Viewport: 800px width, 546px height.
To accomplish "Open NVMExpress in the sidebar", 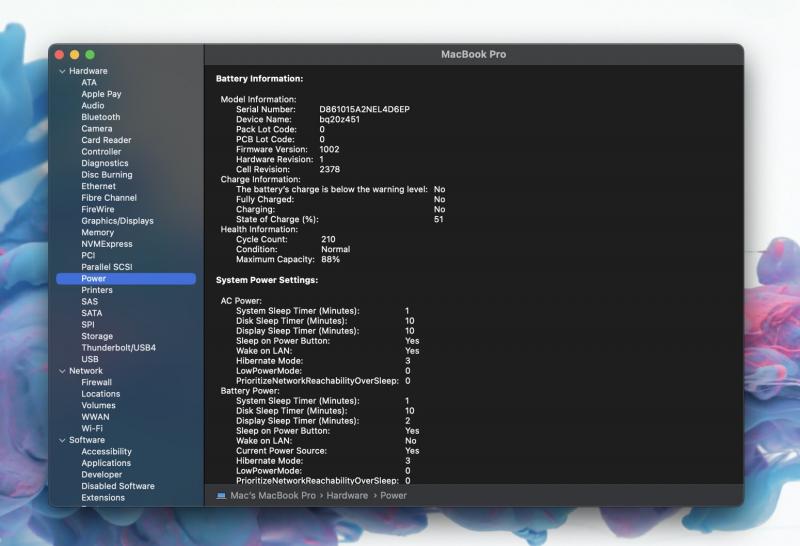I will click(x=107, y=244).
